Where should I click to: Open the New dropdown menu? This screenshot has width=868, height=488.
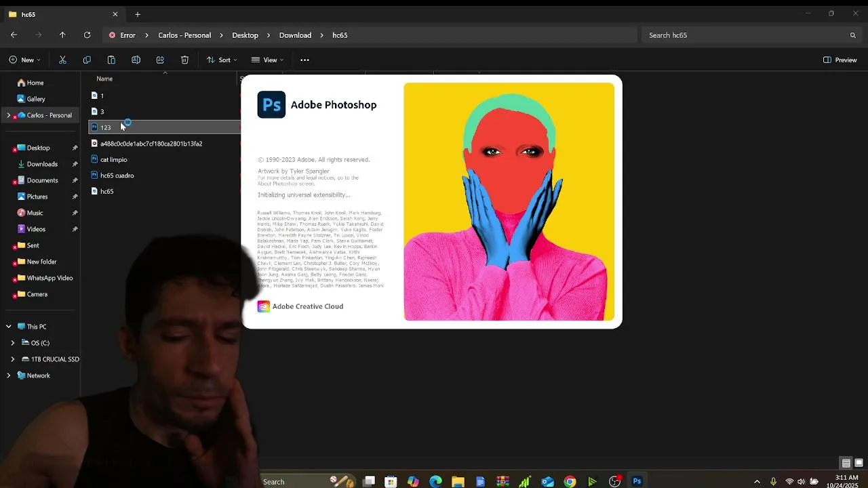coord(24,60)
